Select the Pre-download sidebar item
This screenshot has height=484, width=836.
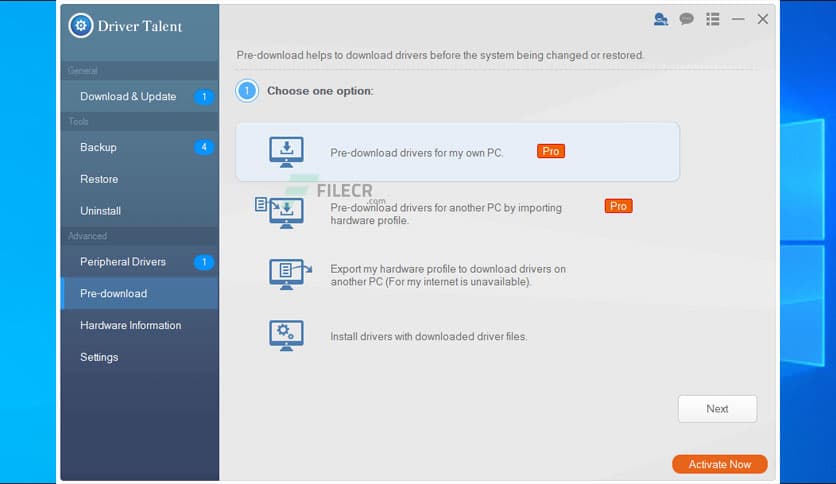tap(140, 294)
